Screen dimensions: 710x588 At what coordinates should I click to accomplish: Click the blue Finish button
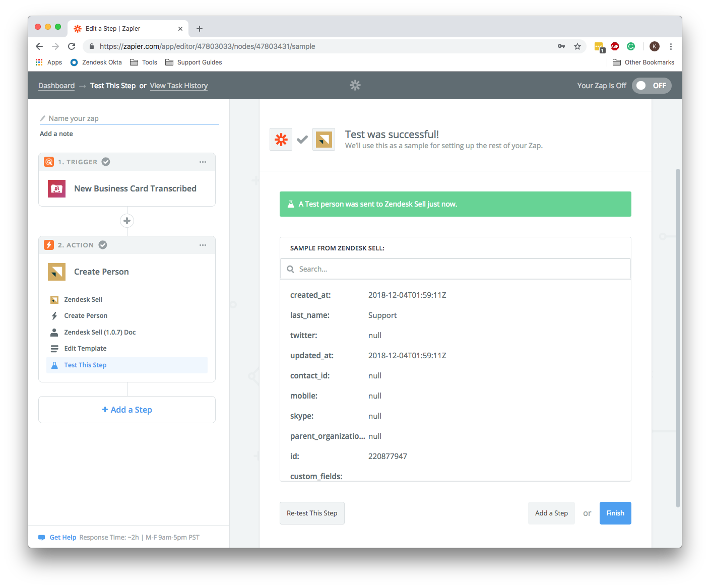point(615,513)
